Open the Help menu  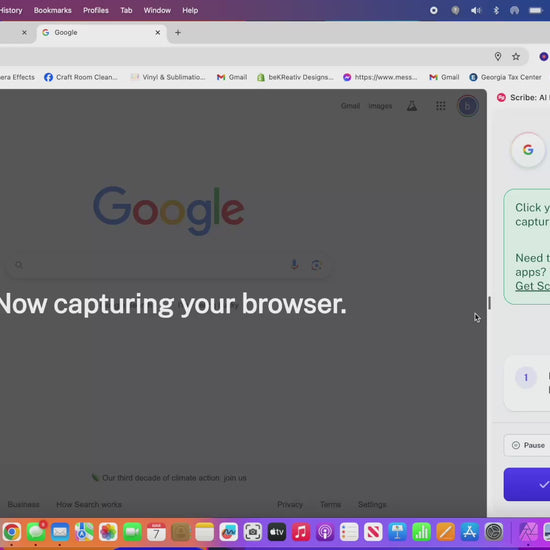[x=190, y=11]
